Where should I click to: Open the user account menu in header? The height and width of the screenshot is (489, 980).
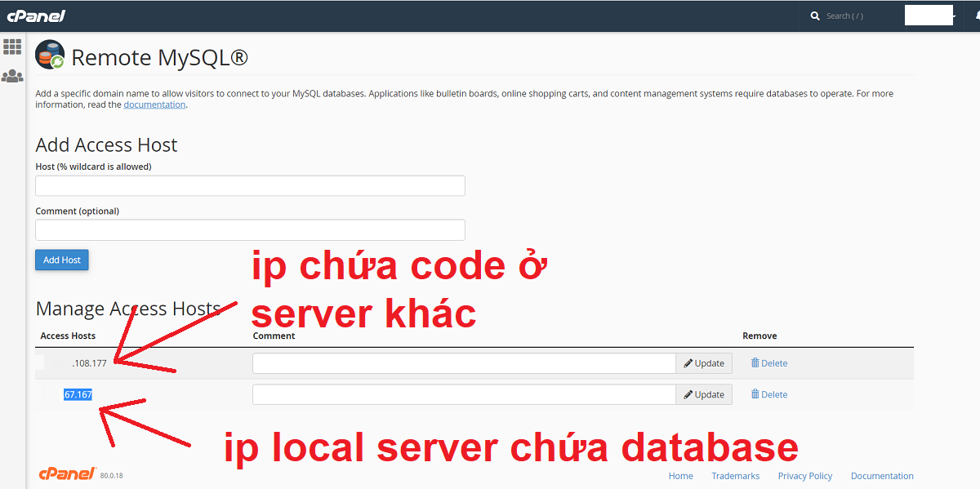[x=930, y=16]
